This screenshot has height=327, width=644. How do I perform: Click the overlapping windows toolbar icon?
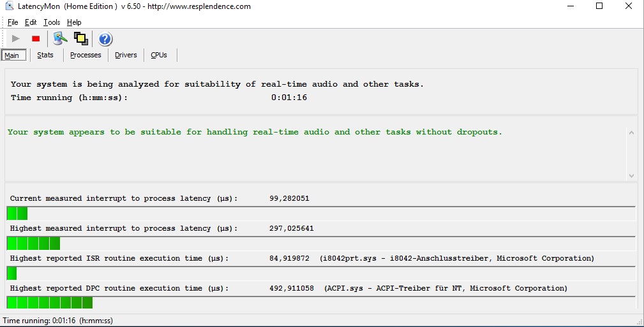tap(81, 39)
